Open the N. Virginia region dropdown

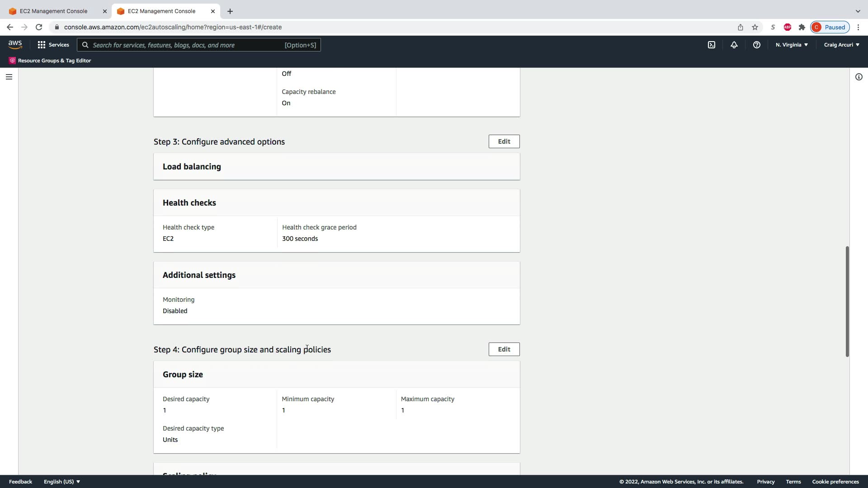[x=792, y=45]
